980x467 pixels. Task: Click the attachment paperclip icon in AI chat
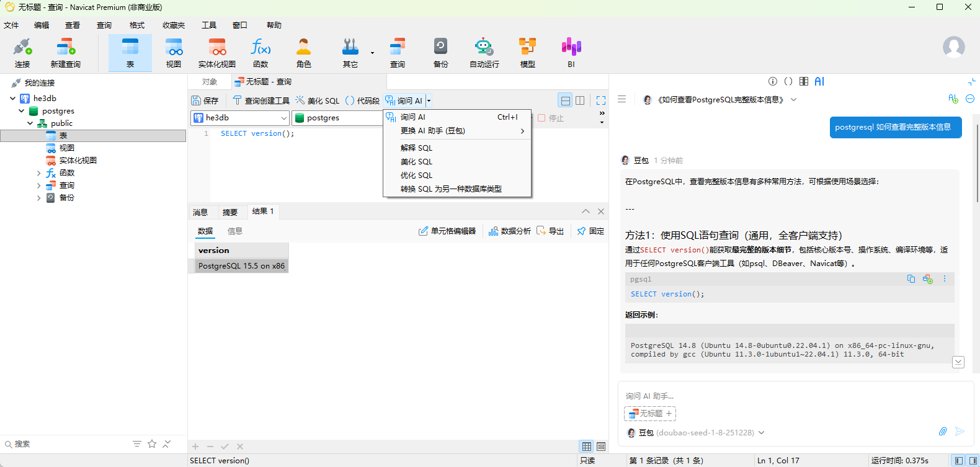pyautogui.click(x=943, y=432)
